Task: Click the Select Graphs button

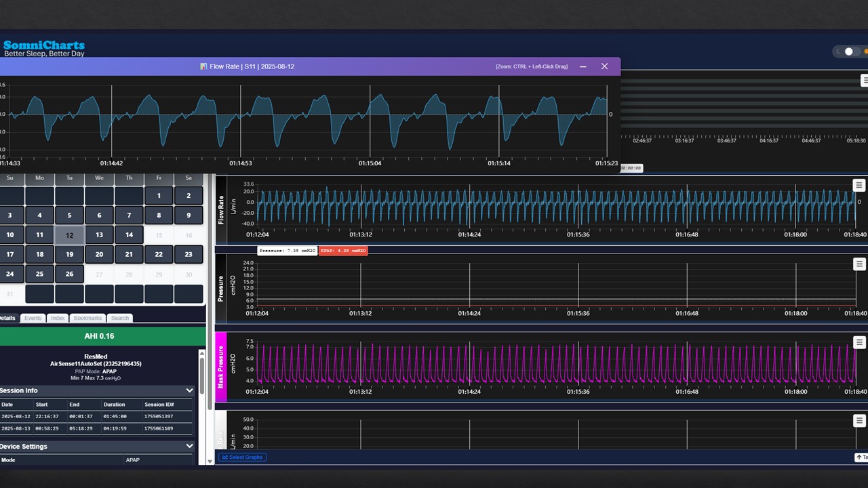Action: pyautogui.click(x=242, y=457)
